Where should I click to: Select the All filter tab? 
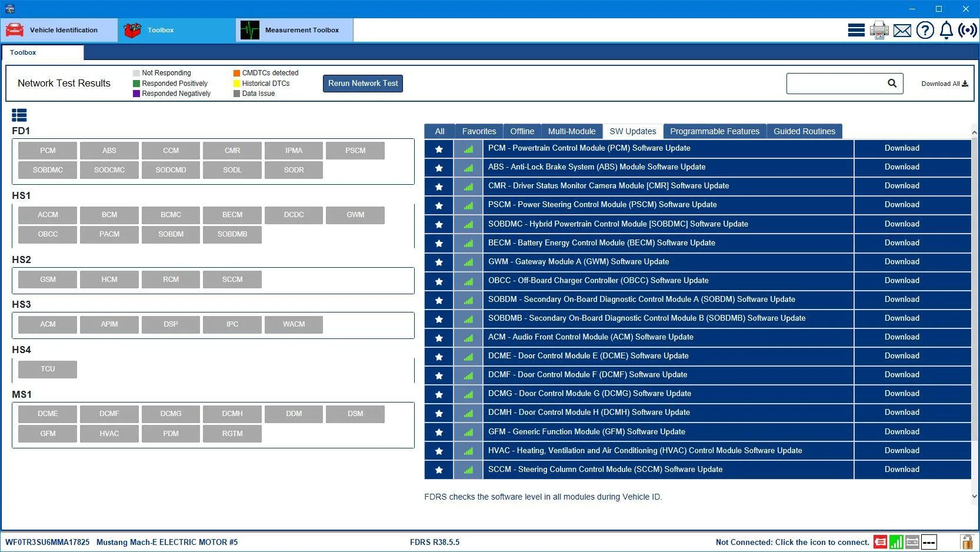[439, 131]
